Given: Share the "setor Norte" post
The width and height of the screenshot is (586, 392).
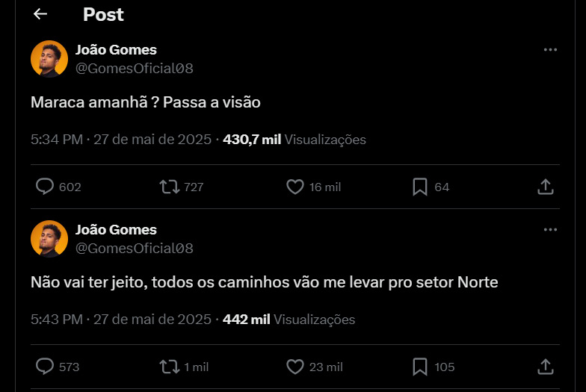Looking at the screenshot, I should [546, 367].
